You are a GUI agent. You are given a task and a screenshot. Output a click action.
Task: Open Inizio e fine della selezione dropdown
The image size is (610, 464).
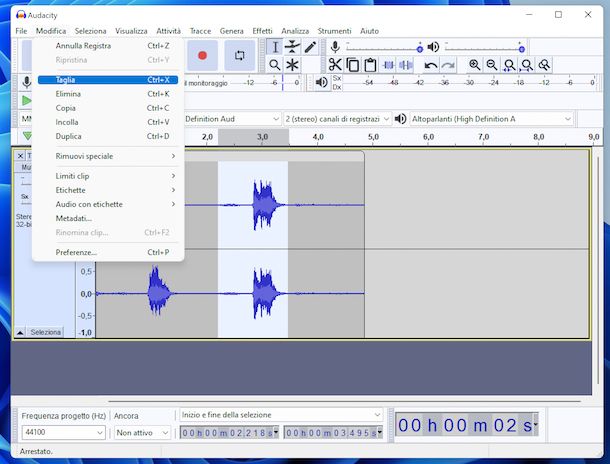(x=281, y=415)
